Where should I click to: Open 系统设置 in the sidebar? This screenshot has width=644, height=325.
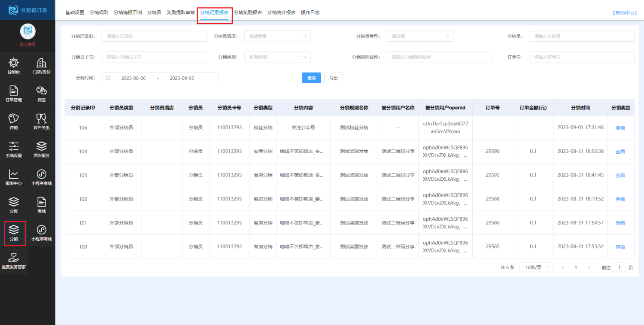pos(14,150)
